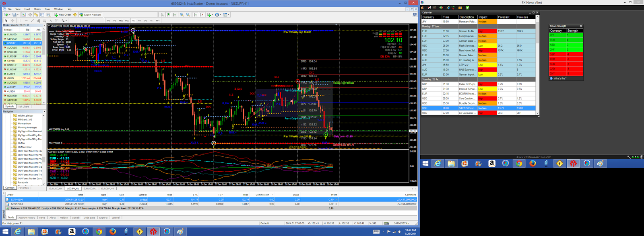Switch chart to line chart style

(x=175, y=14)
